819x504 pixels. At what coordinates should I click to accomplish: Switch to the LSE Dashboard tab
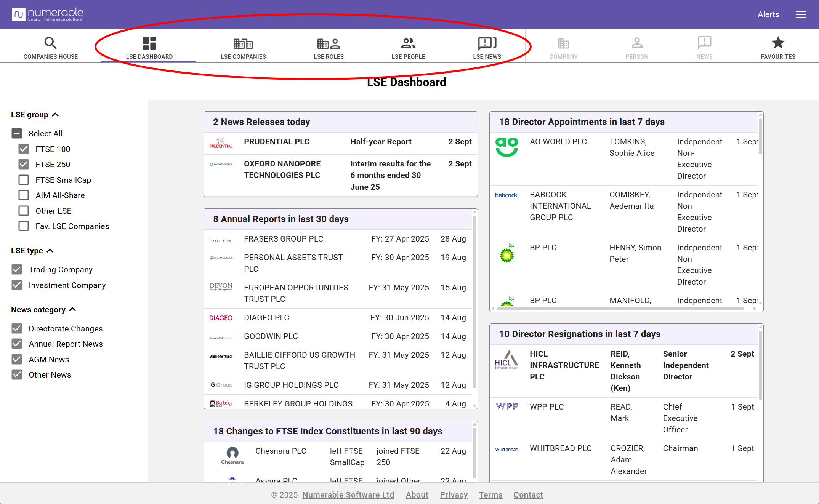tap(149, 48)
